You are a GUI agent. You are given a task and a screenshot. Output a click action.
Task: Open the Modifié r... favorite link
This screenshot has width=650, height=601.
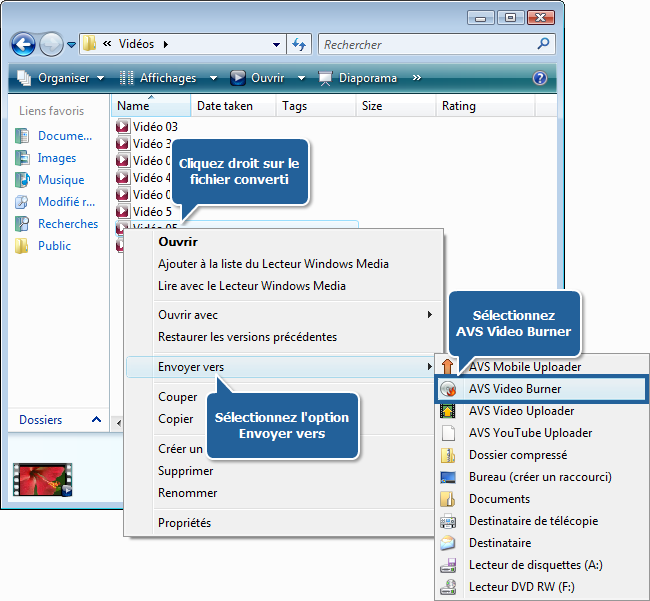click(66, 202)
